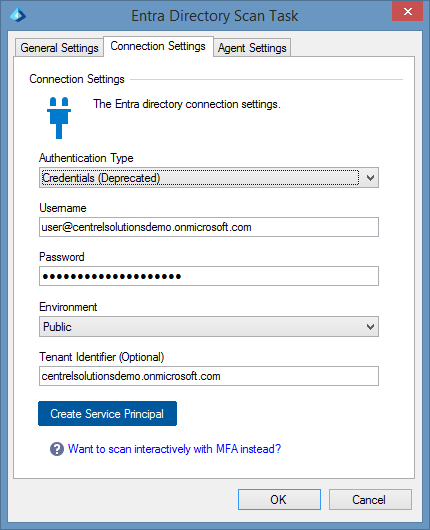Click the Tenant Identifier text field

209,376
